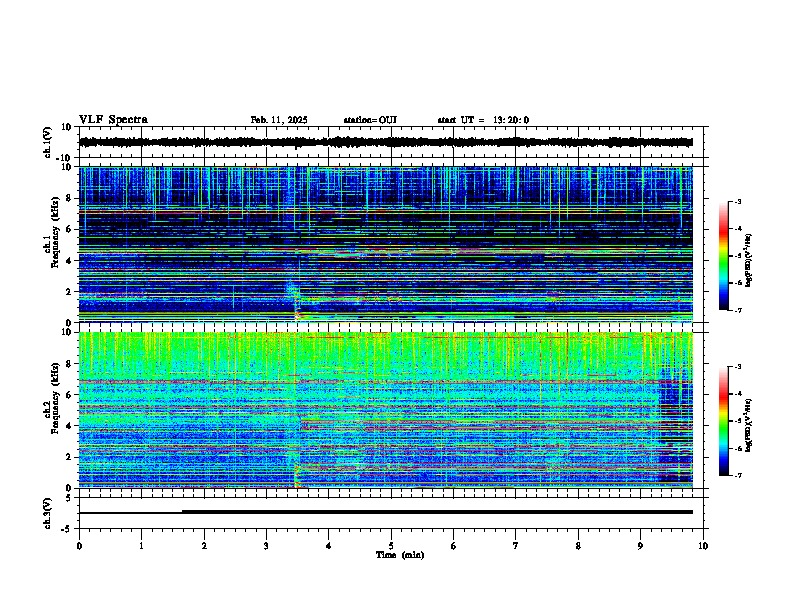Click the step where ch.3 trace thickens
This screenshot has height=612, width=792.
(x=182, y=512)
